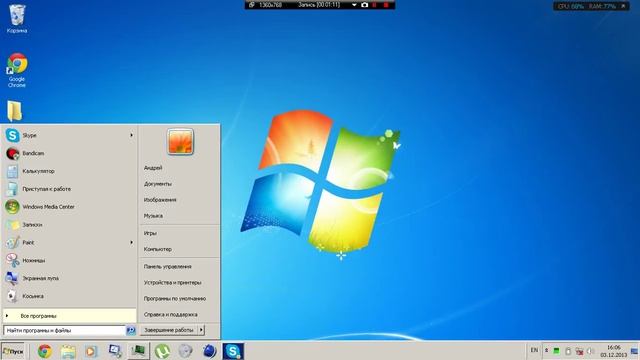640x360 pixels.
Task: Open Google Chrome from the taskbar
Action: [x=45, y=351]
